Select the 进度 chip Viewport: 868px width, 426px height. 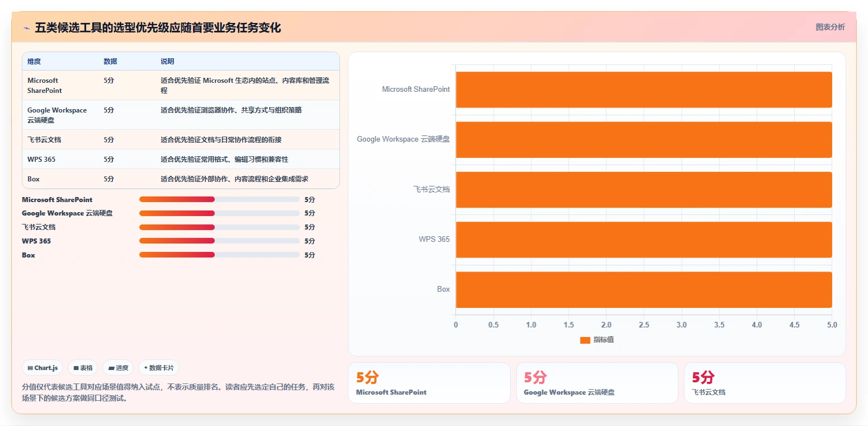(x=118, y=368)
